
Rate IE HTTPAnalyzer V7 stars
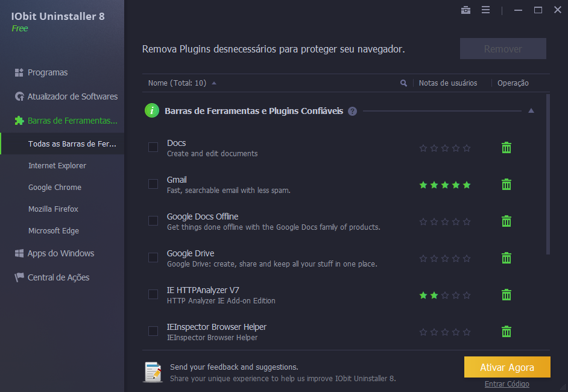(445, 296)
